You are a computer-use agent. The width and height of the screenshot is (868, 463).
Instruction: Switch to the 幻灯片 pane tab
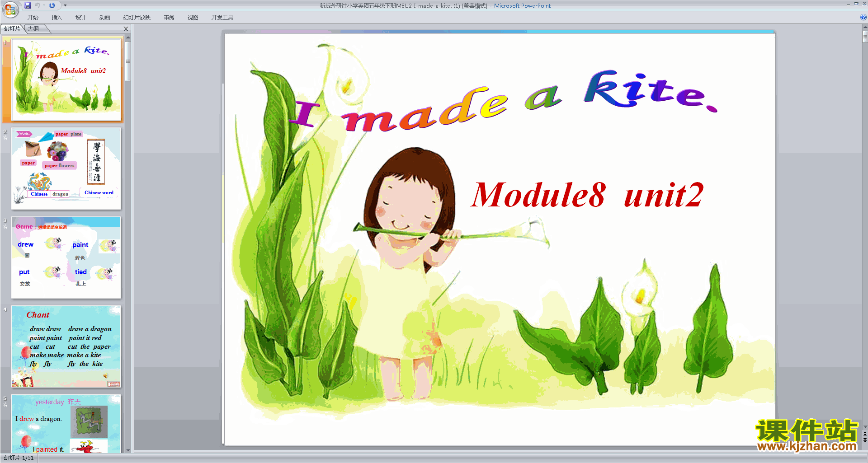coord(12,29)
